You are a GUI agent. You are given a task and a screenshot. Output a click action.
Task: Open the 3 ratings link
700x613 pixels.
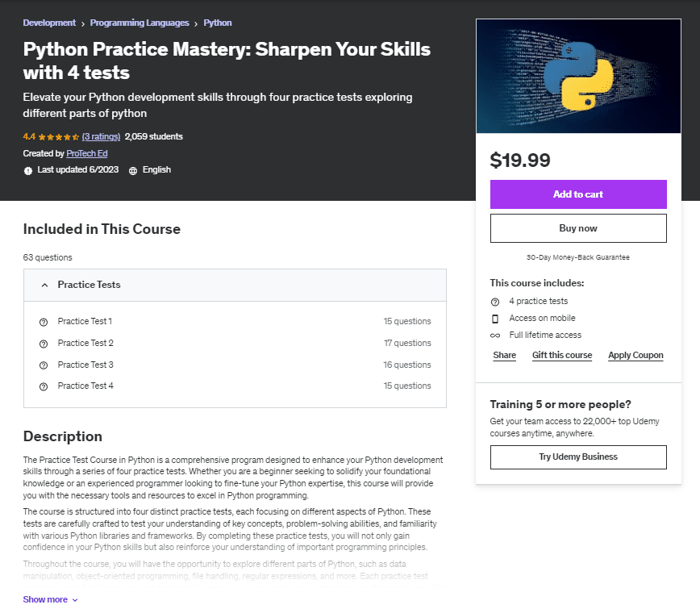101,136
